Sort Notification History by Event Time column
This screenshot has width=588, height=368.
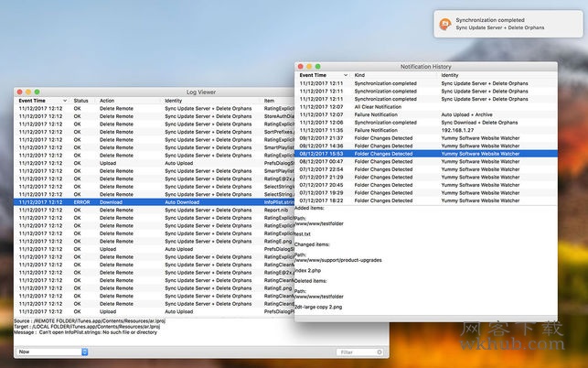pos(323,75)
